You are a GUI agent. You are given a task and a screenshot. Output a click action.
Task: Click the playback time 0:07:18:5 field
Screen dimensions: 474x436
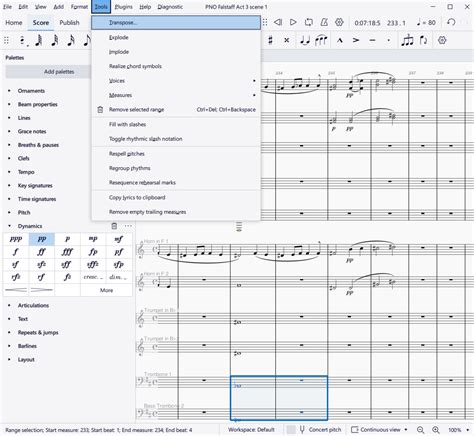[367, 23]
